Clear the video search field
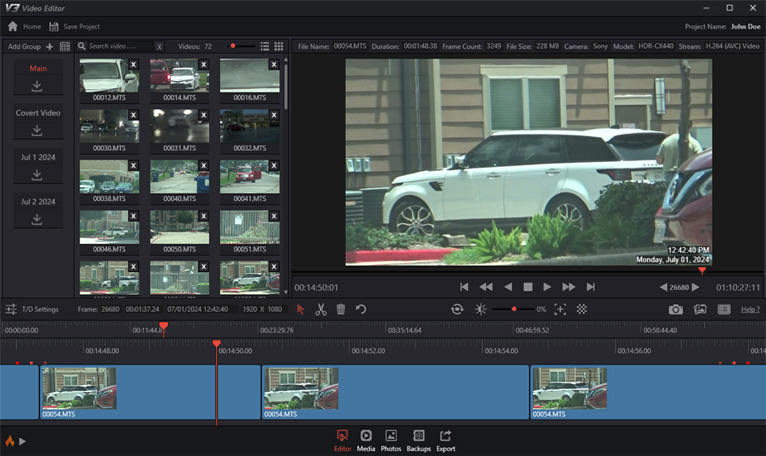 (x=159, y=46)
